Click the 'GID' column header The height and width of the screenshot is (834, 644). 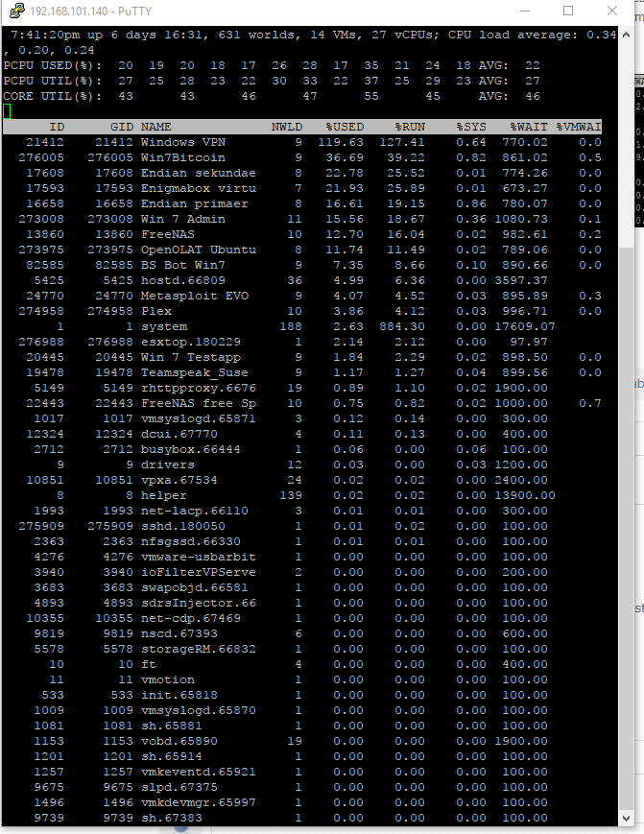[x=122, y=127]
